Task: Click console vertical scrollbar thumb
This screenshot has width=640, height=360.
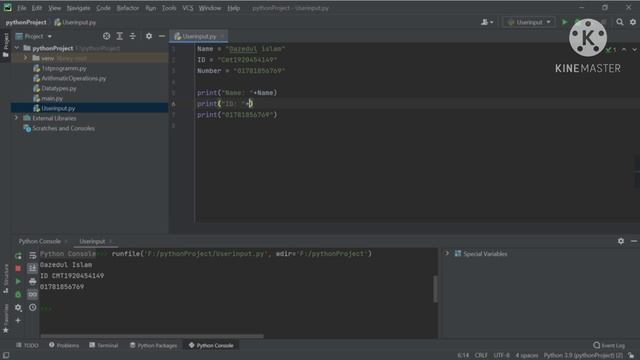Action: click(436, 289)
